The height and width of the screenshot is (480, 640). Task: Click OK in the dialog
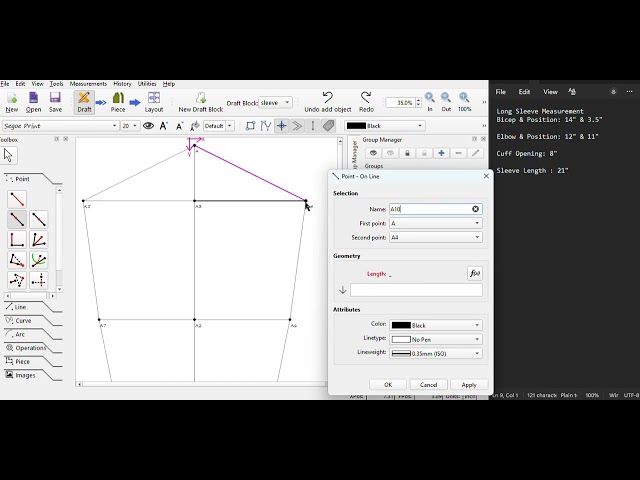[x=388, y=385]
